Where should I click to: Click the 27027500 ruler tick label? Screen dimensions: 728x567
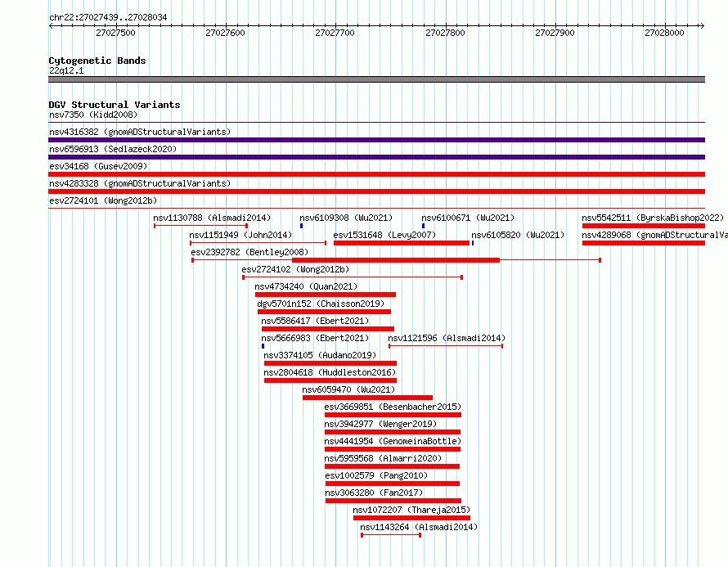115,33
